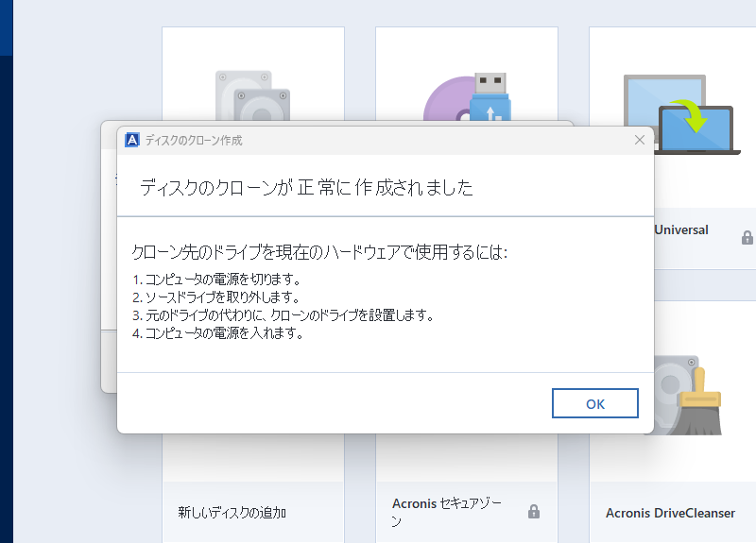Image resolution: width=756 pixels, height=543 pixels.
Task: Click heading ディスクのクローンが正常に作成されました
Action: coord(306,187)
